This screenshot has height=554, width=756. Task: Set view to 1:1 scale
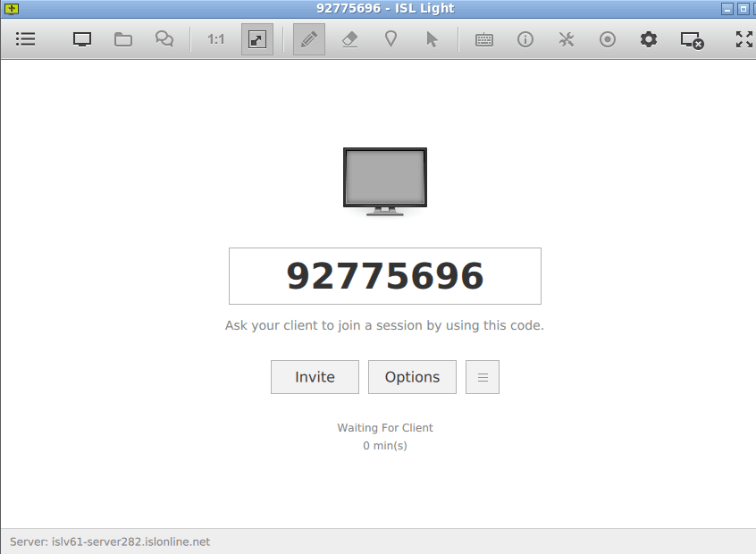(x=216, y=39)
